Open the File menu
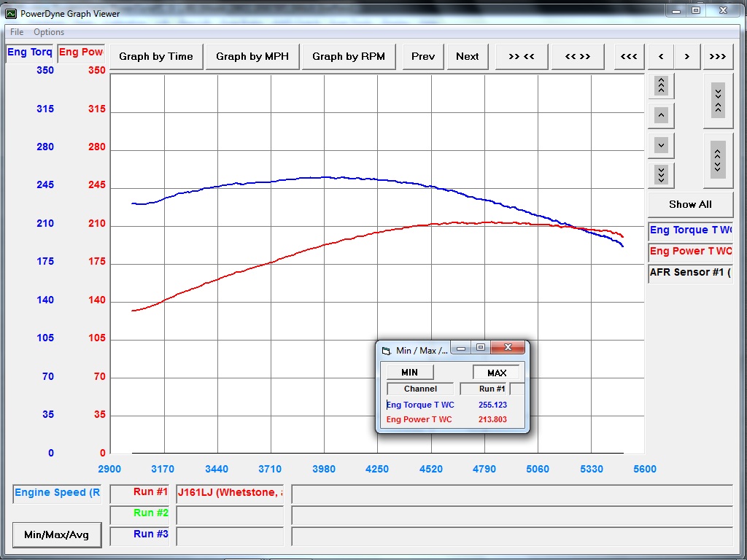747x560 pixels. [x=17, y=32]
